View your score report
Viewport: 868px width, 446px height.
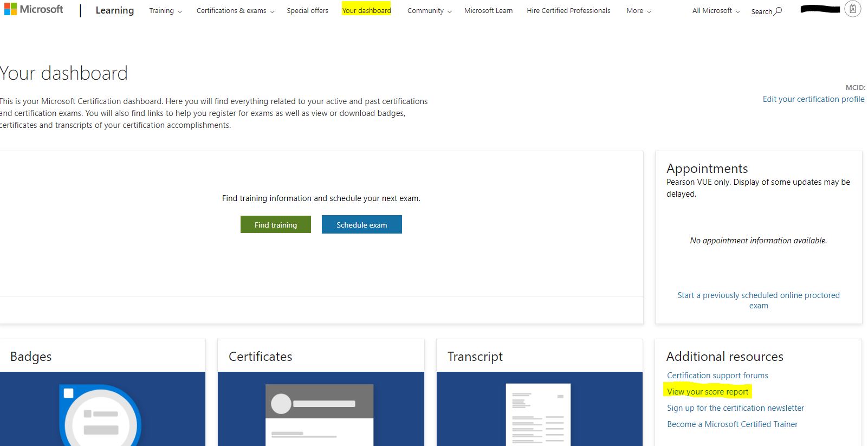pyautogui.click(x=708, y=392)
